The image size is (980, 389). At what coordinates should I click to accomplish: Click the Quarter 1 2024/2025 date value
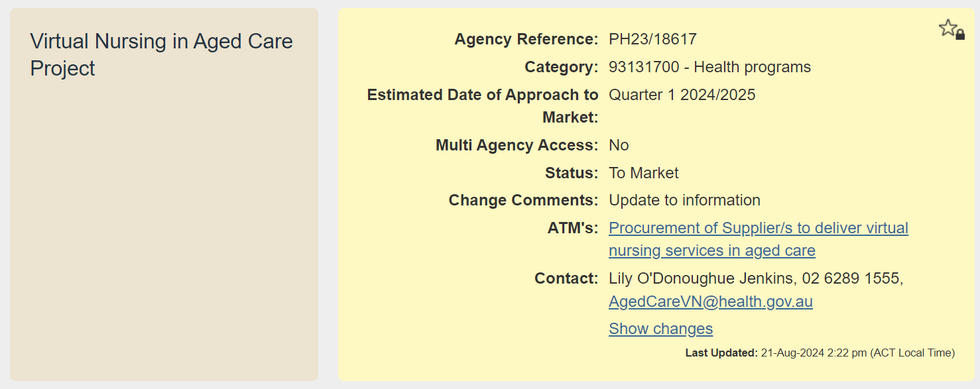click(x=682, y=95)
